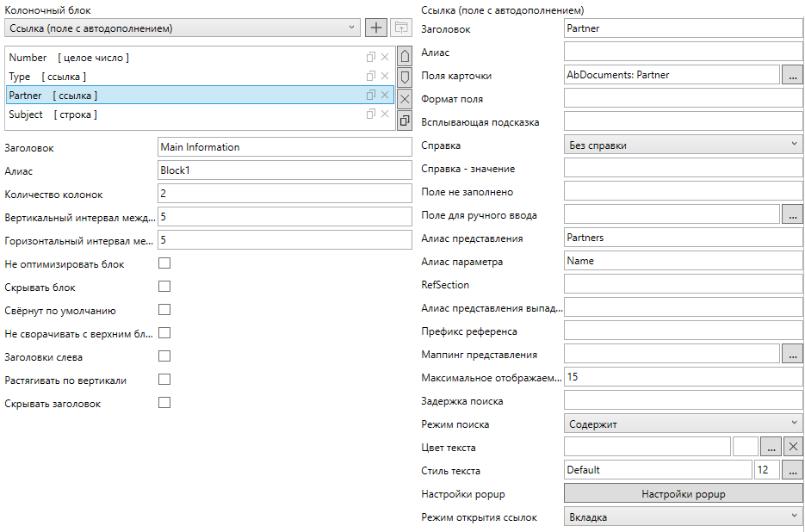The image size is (805, 532).
Task: Clear text color with the X button
Action: (x=794, y=447)
